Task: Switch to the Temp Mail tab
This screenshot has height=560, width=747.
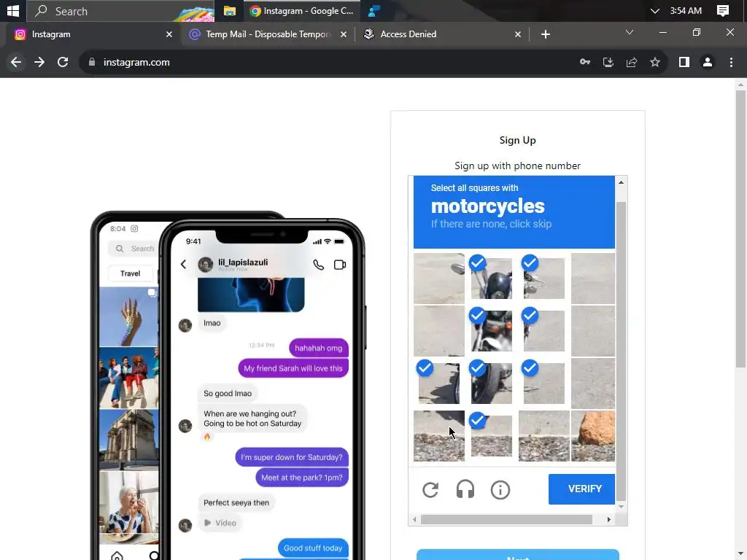Action: tap(268, 34)
